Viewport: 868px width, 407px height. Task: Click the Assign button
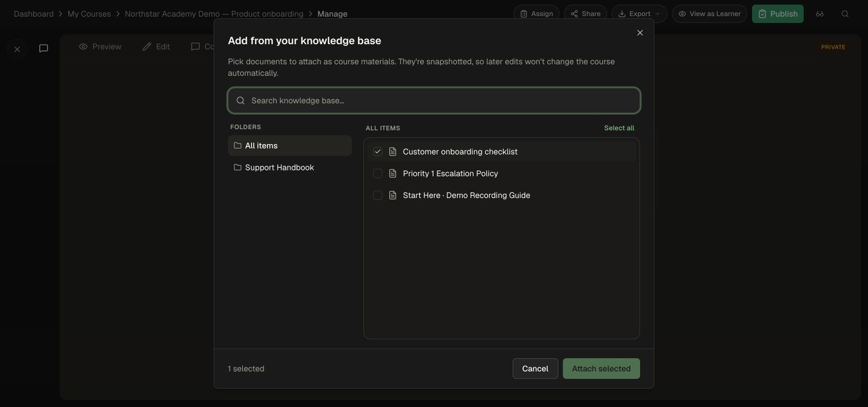pyautogui.click(x=536, y=14)
